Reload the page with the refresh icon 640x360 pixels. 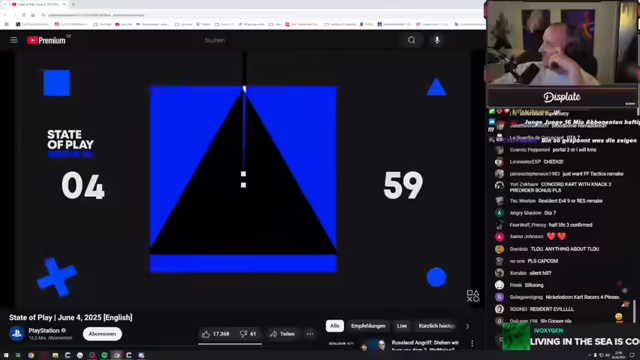tap(24, 15)
